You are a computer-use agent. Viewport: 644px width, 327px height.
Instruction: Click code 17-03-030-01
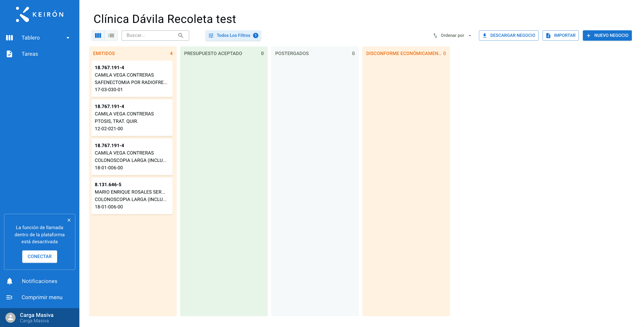point(109,90)
